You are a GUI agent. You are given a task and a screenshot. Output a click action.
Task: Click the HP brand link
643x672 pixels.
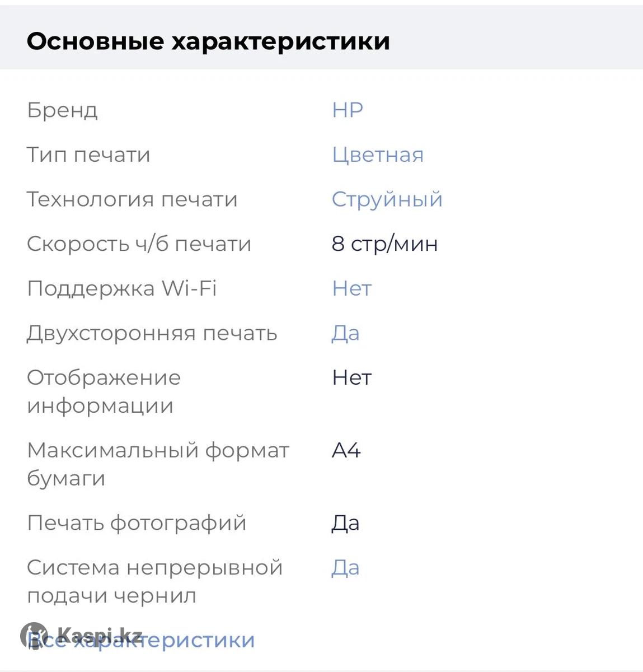(347, 110)
